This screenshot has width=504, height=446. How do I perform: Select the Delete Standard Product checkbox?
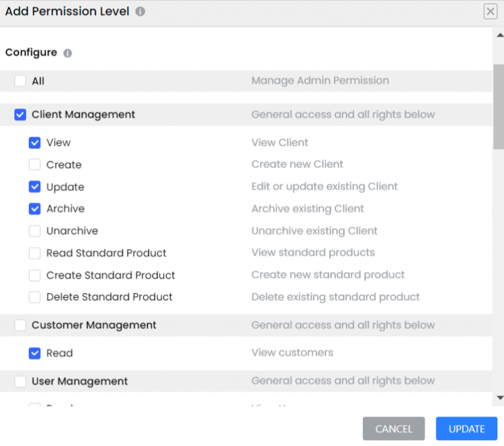35,298
